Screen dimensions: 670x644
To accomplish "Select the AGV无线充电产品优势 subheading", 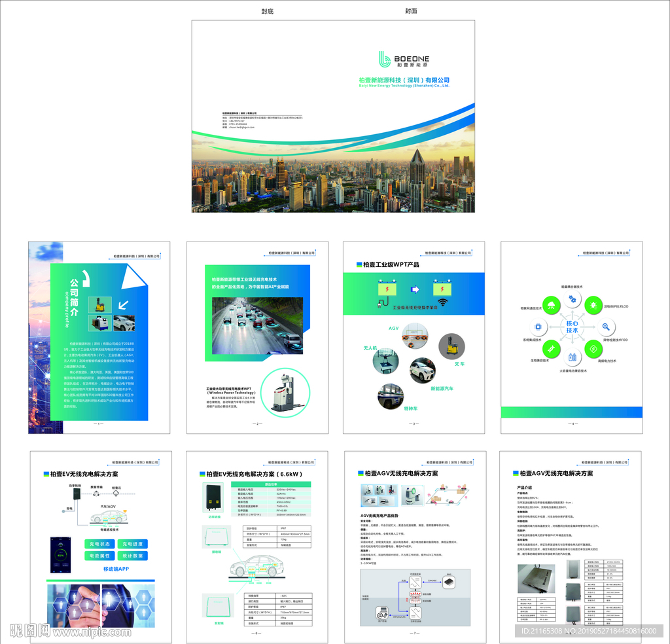I will point(379,516).
